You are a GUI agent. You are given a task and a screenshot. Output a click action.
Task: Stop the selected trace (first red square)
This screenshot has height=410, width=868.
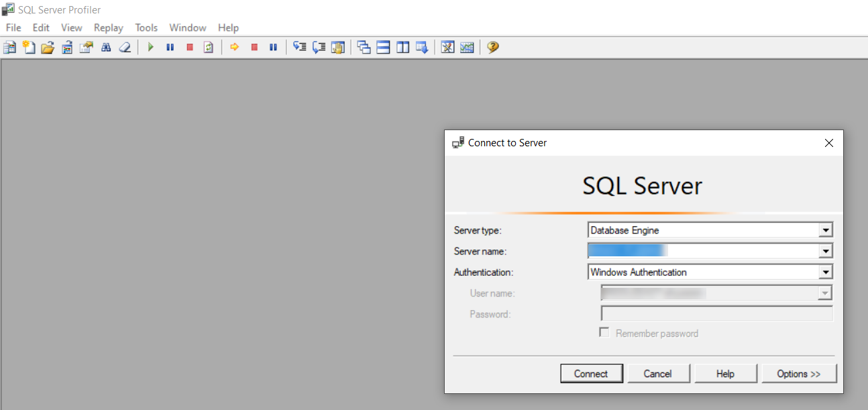[190, 48]
